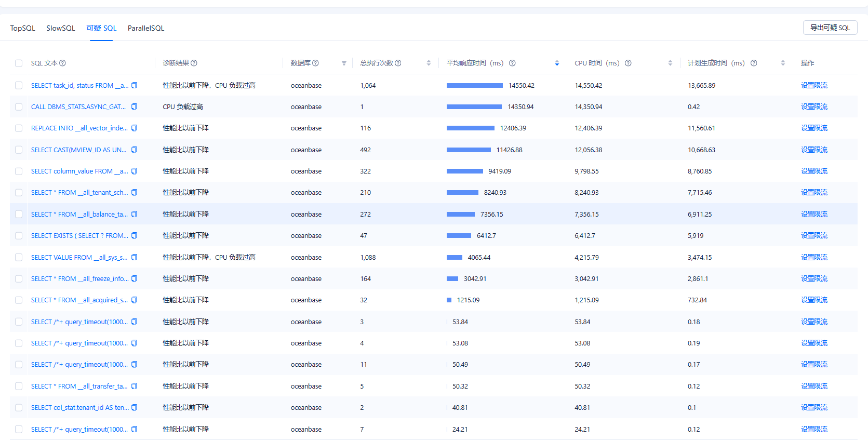Click the 14550.42 response time bar
The image size is (868, 440).
(474, 86)
